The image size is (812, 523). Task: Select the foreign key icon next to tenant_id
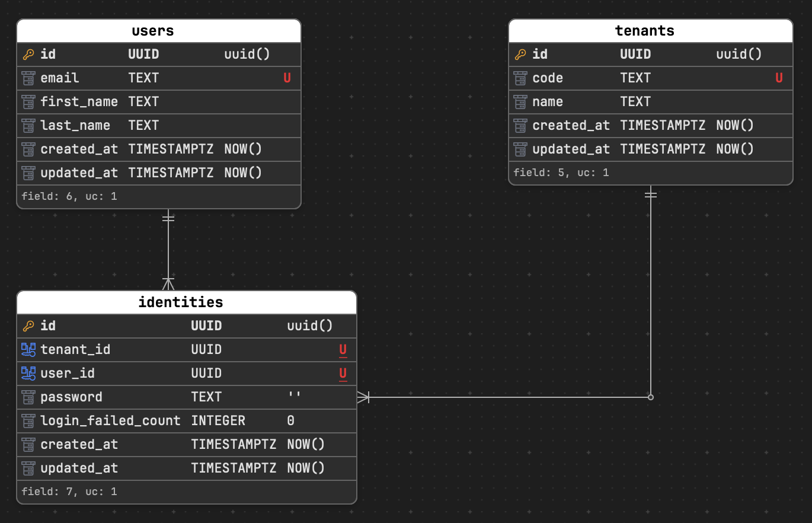click(28, 349)
